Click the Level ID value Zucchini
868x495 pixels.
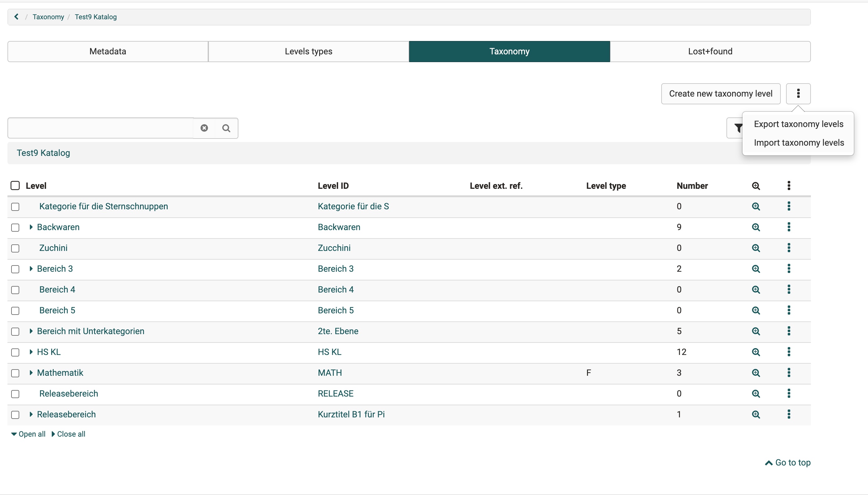click(334, 248)
